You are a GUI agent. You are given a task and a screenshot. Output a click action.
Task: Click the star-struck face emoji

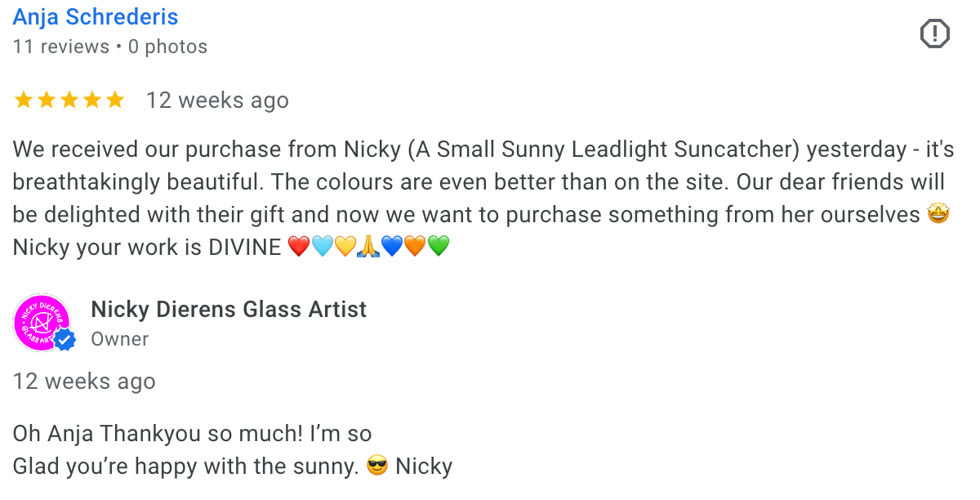[x=939, y=215]
